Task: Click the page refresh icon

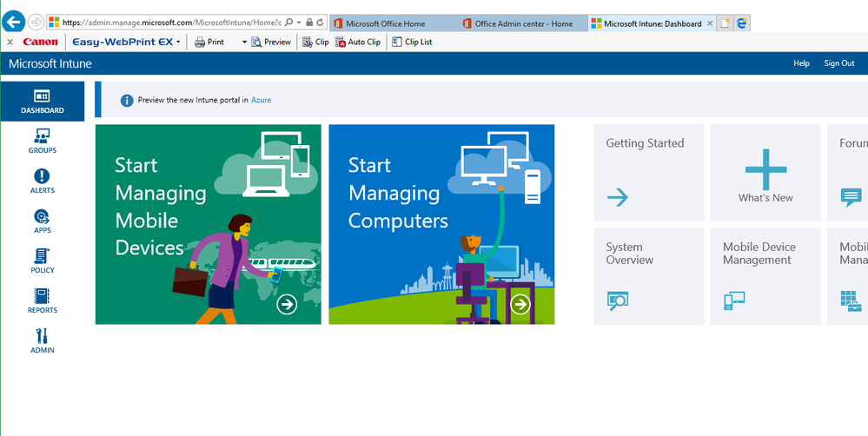Action: 320,23
